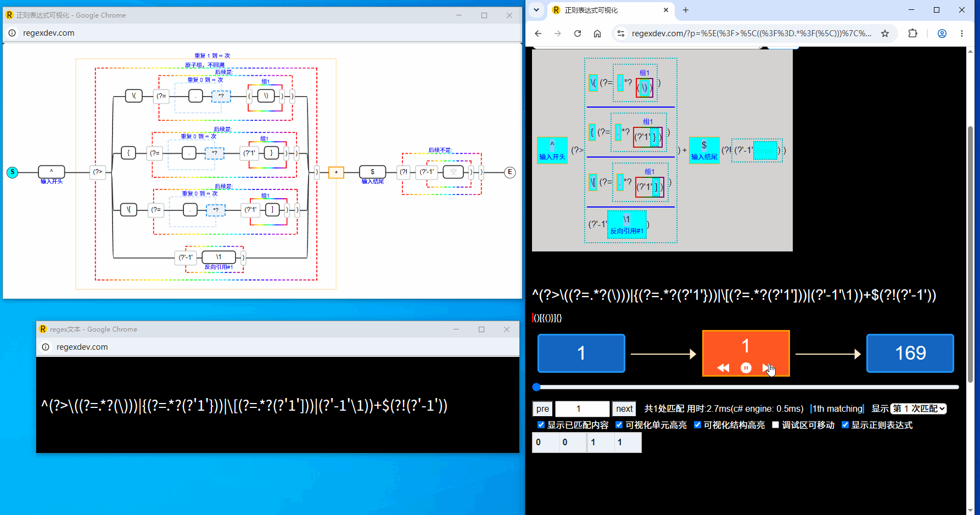
Task: Go back in the browser history
Action: (538, 33)
